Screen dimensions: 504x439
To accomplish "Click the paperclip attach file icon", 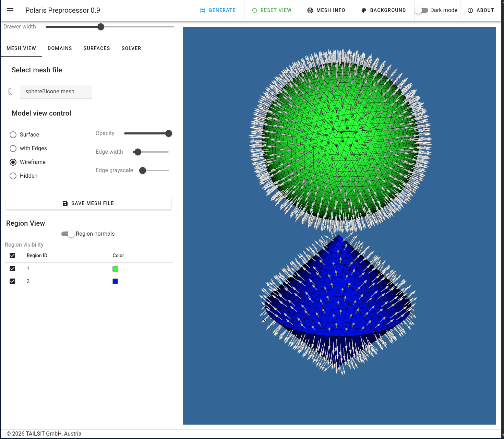I will (x=10, y=92).
